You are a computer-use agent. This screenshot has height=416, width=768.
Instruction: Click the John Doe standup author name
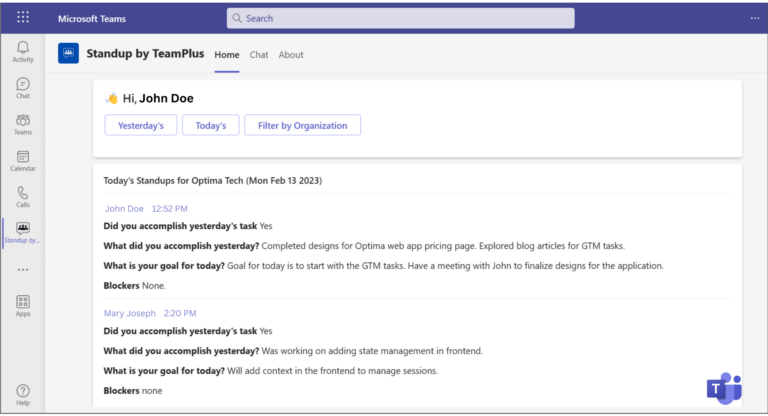click(x=124, y=209)
